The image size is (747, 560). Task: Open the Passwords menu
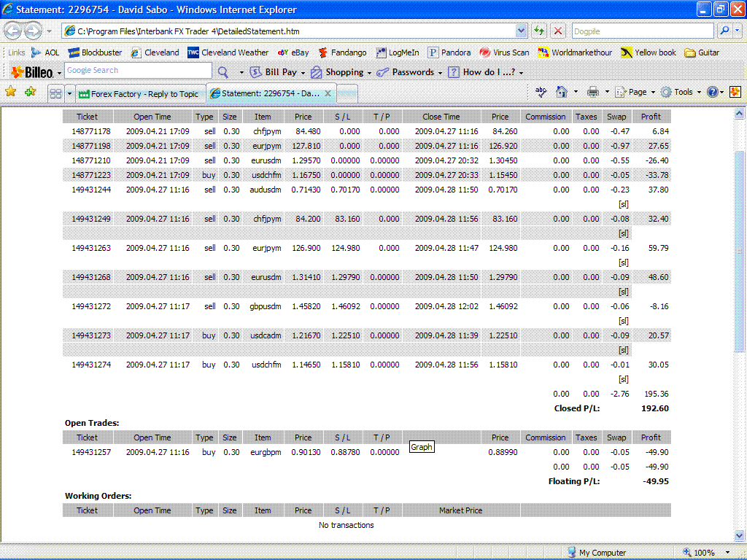[410, 72]
